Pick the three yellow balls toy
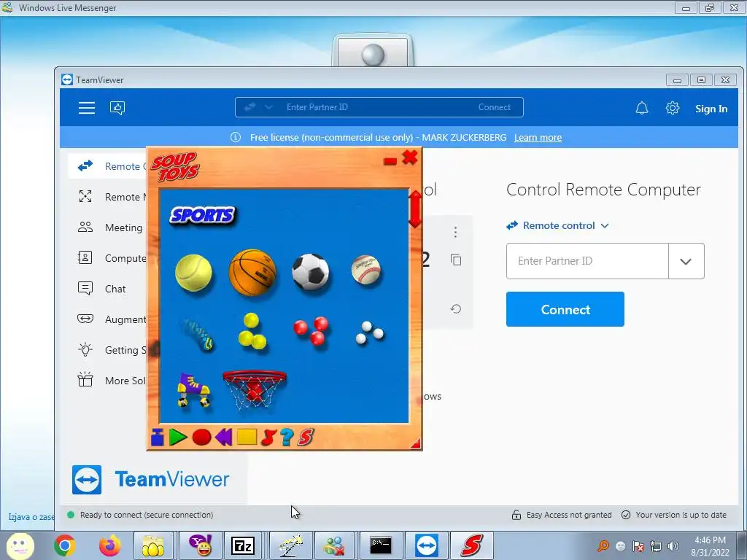This screenshot has height=560, width=747. 252,331
